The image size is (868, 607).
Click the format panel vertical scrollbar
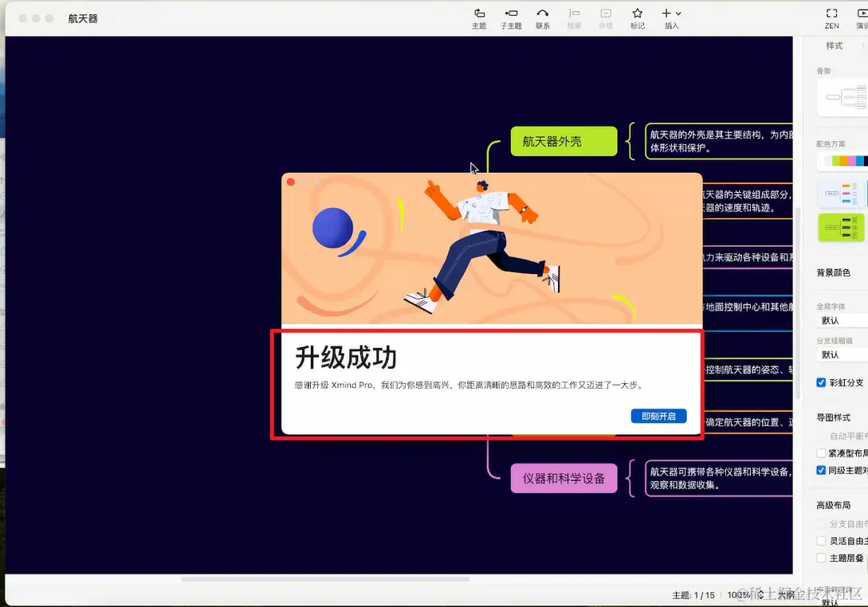pos(798,303)
